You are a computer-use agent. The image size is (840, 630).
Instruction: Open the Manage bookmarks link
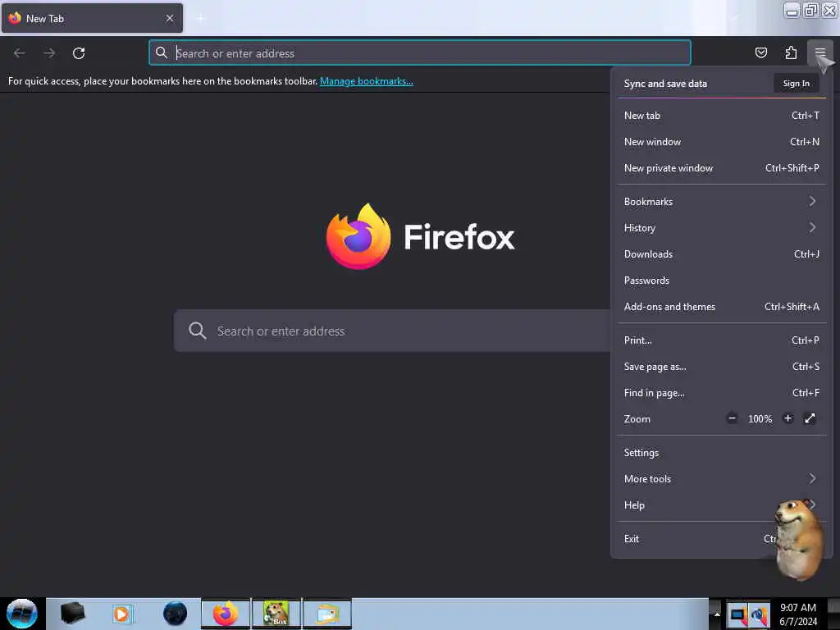pos(367,81)
